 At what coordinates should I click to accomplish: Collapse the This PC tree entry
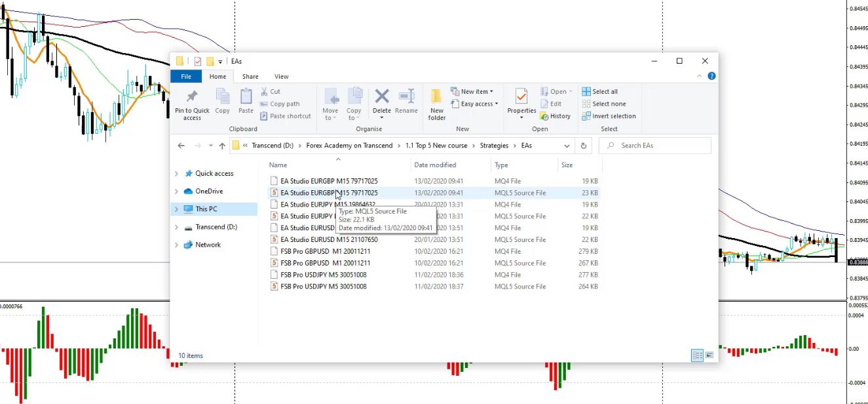tap(176, 209)
